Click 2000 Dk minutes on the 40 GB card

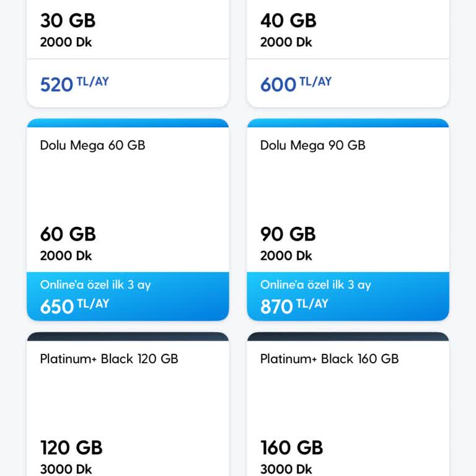(x=286, y=42)
